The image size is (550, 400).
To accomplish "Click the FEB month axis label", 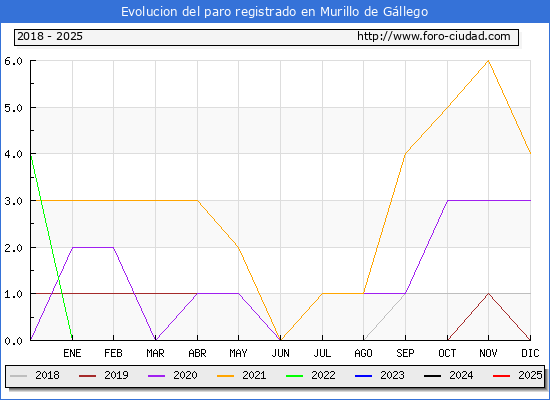I will point(113,353).
